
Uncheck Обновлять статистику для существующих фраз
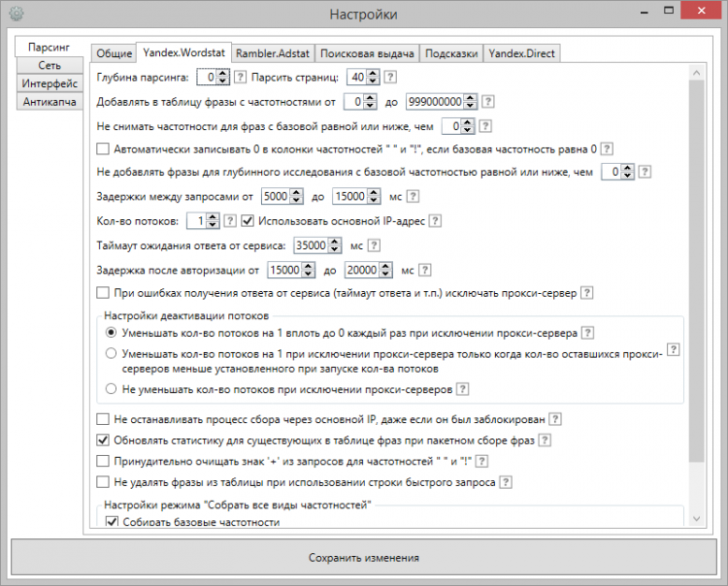(x=103, y=439)
